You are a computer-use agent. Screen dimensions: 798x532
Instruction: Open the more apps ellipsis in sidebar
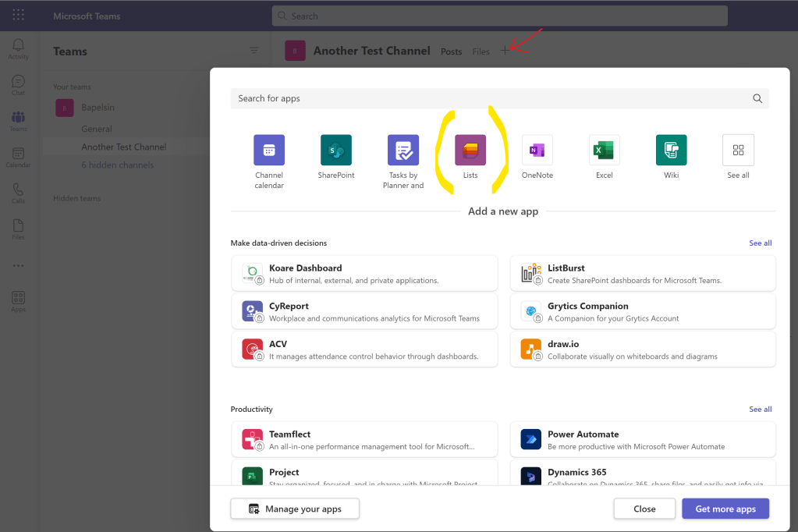click(19, 265)
